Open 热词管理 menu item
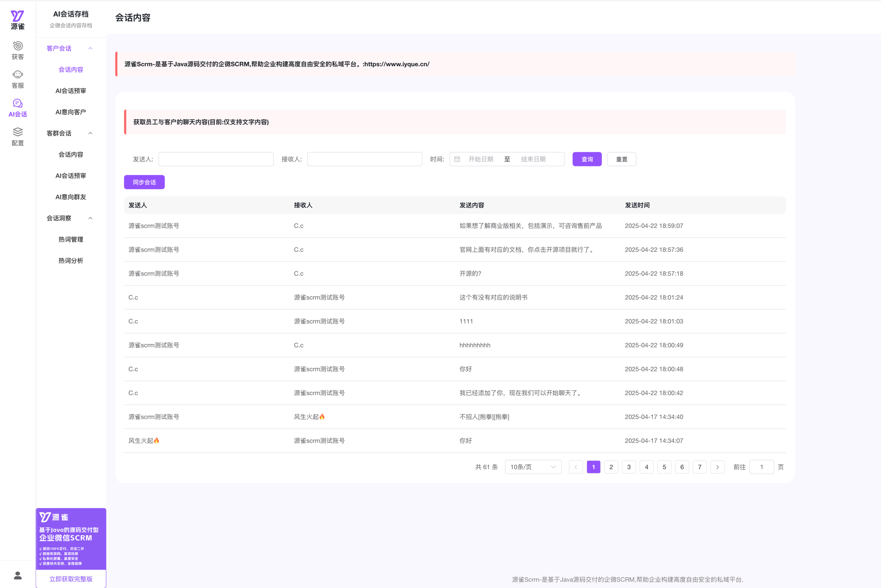Screen dimensions: 881x588 [x=71, y=239]
